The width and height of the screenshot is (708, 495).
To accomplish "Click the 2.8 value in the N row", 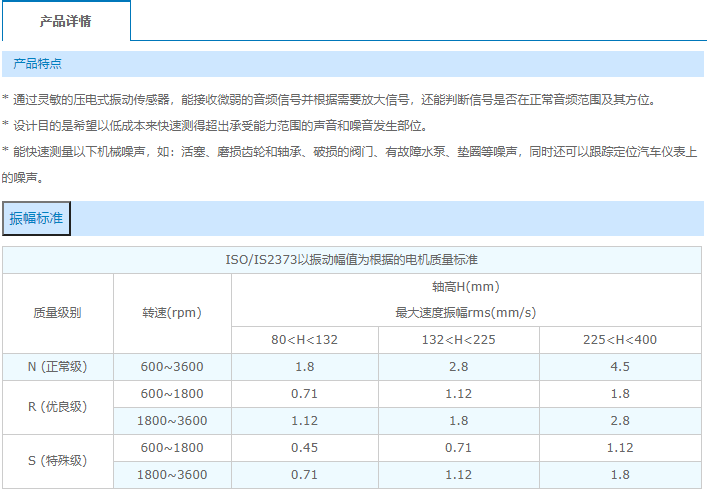I will click(x=458, y=366).
